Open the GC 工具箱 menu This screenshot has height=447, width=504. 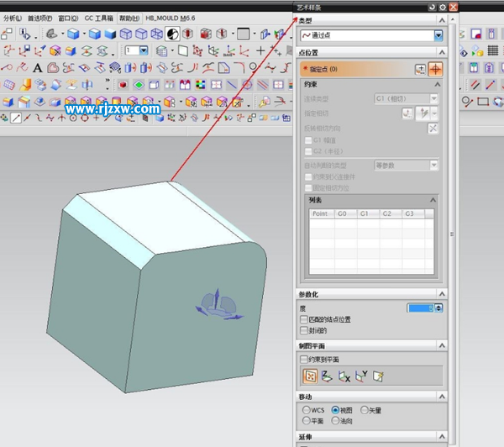tap(98, 17)
